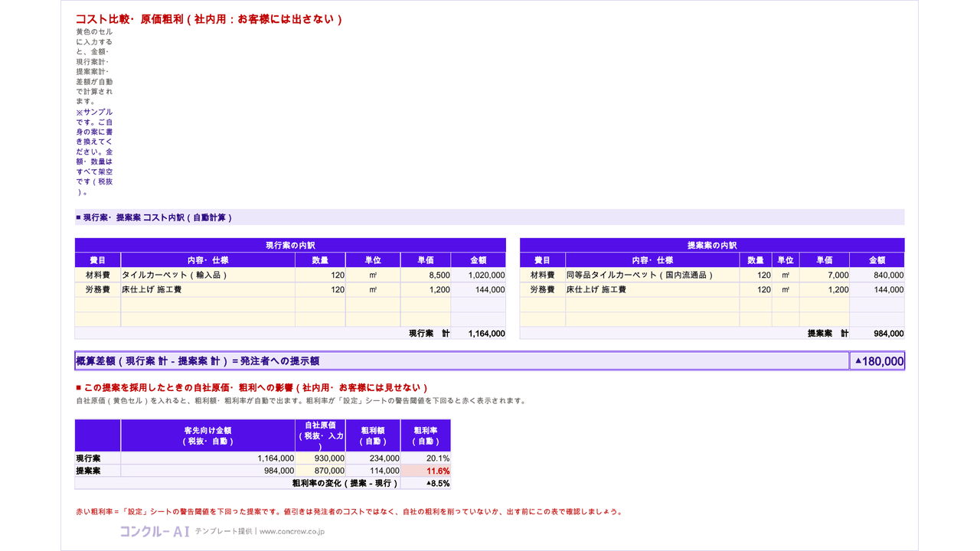Click 床仕上げ 施工費 in the 提案案 table
Viewport: 980px width, 551px height.
[x=652, y=290]
